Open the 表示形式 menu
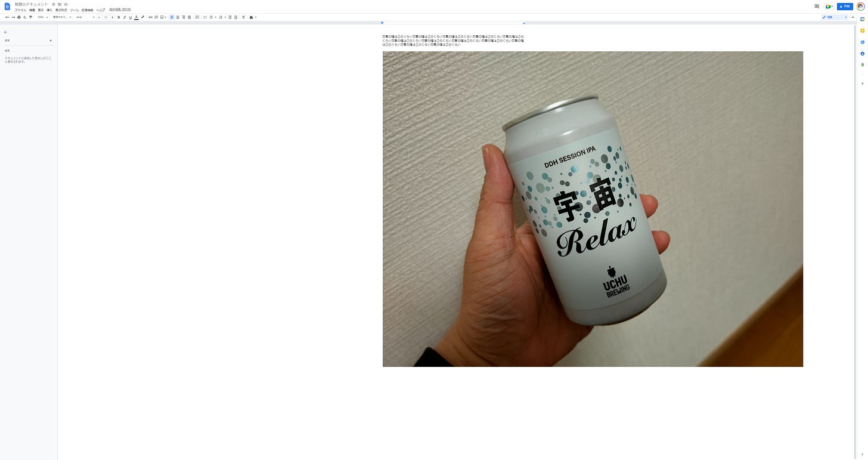Screen dimensions: 868x460 pyautogui.click(x=61, y=10)
